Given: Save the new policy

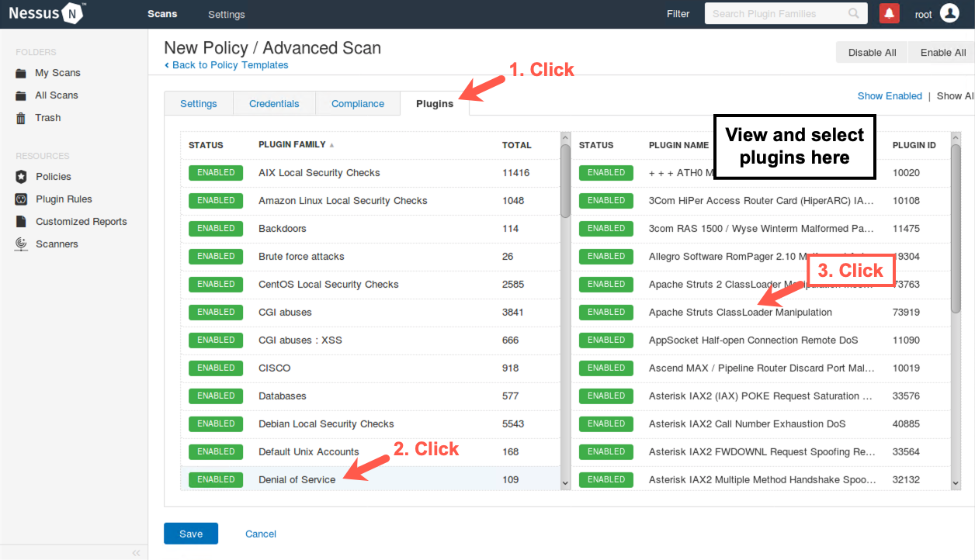Looking at the screenshot, I should click(190, 534).
